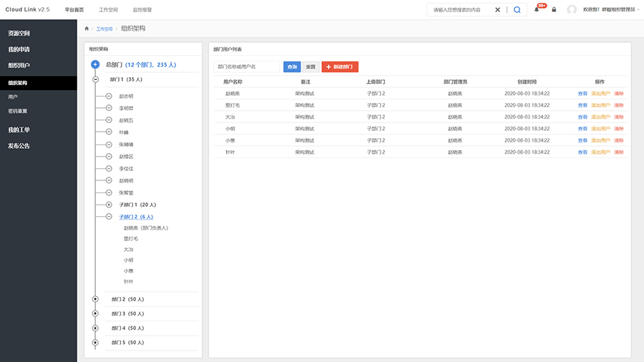Open notifications via the bell icon
Screen dimensions: 644x362
[537, 9]
